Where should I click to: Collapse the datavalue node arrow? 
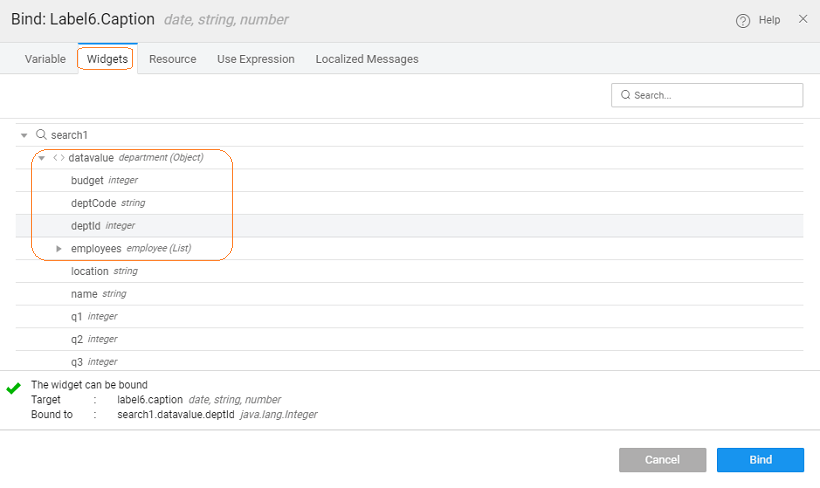tap(42, 158)
